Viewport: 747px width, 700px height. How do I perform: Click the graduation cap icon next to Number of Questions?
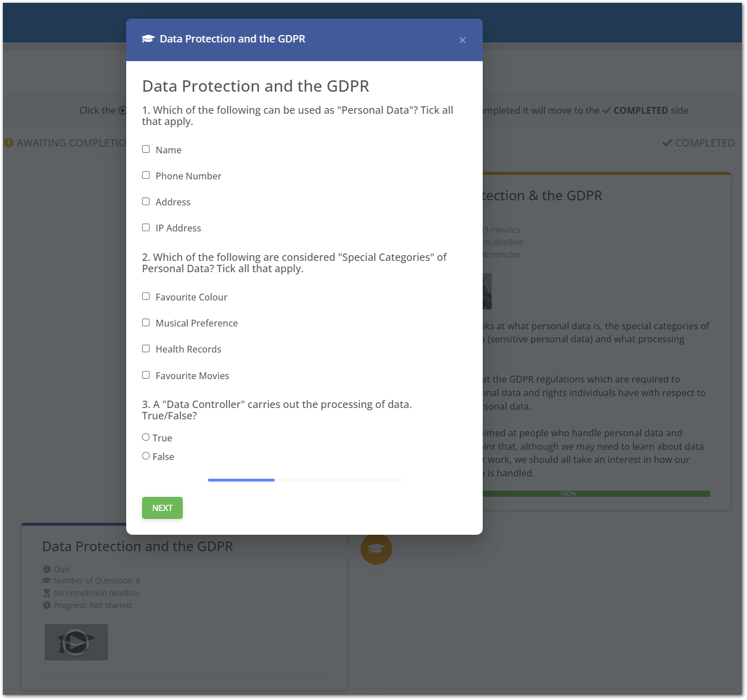(x=46, y=581)
